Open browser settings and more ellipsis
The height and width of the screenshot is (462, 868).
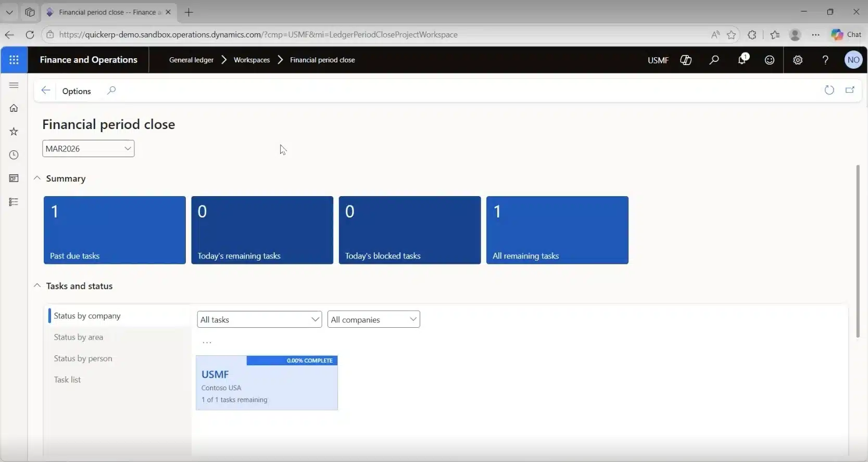pos(815,34)
